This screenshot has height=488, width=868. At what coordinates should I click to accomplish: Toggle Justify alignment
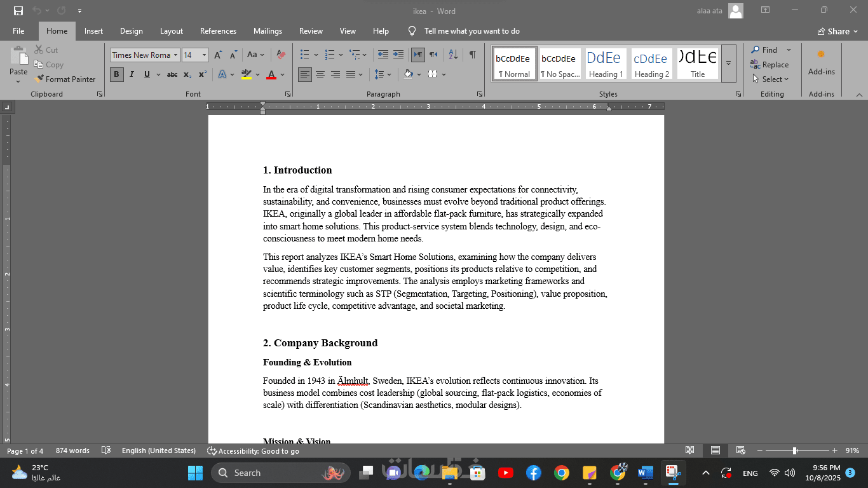[351, 74]
